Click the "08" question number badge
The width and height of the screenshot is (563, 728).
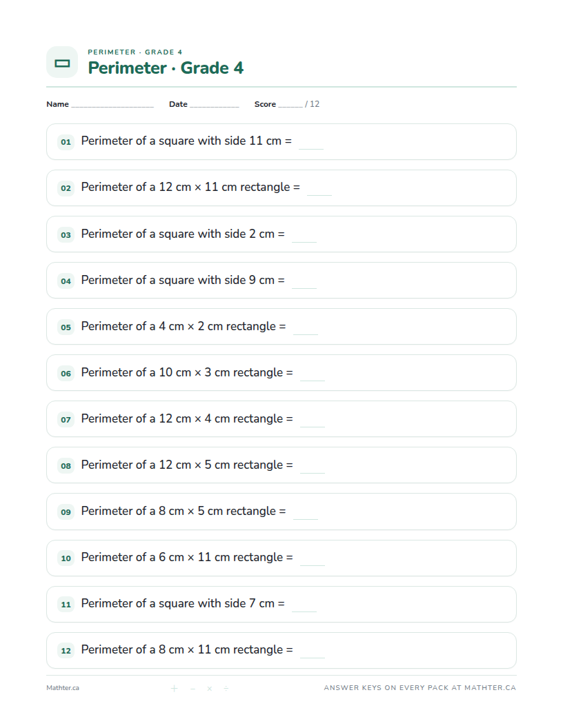pyautogui.click(x=66, y=465)
